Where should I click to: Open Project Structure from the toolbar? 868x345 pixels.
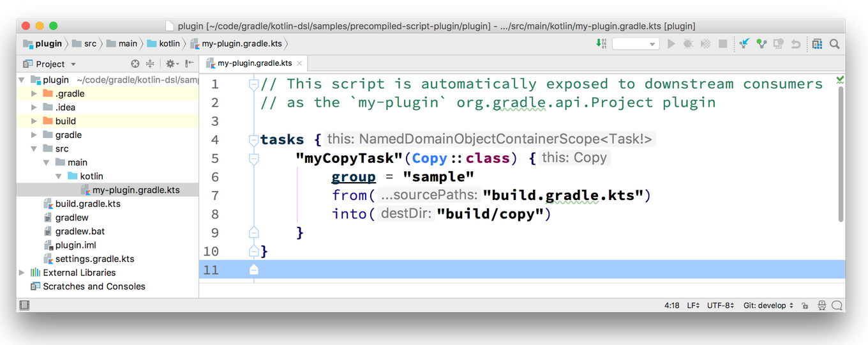click(818, 44)
